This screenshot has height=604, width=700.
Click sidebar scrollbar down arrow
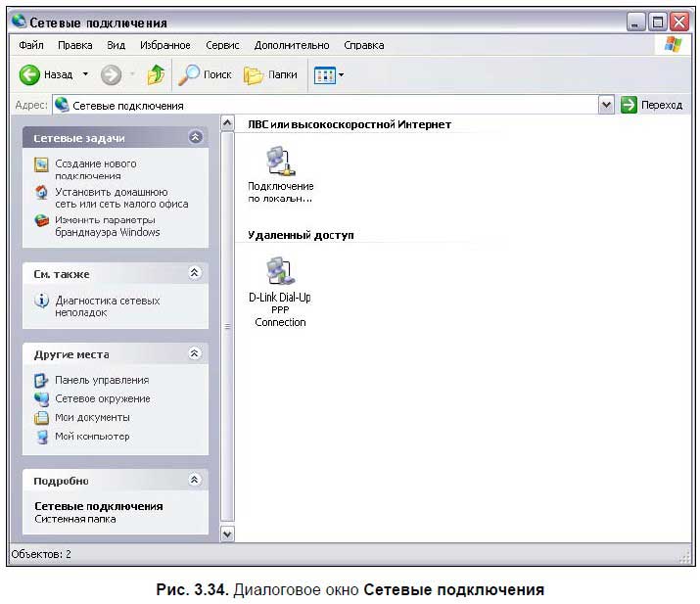(228, 534)
